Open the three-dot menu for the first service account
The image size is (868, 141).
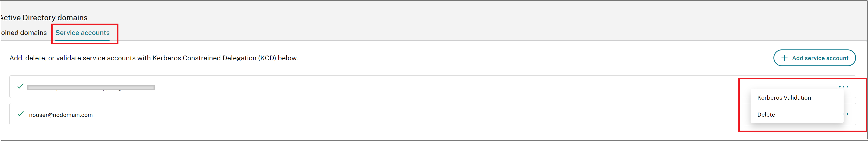(x=843, y=86)
